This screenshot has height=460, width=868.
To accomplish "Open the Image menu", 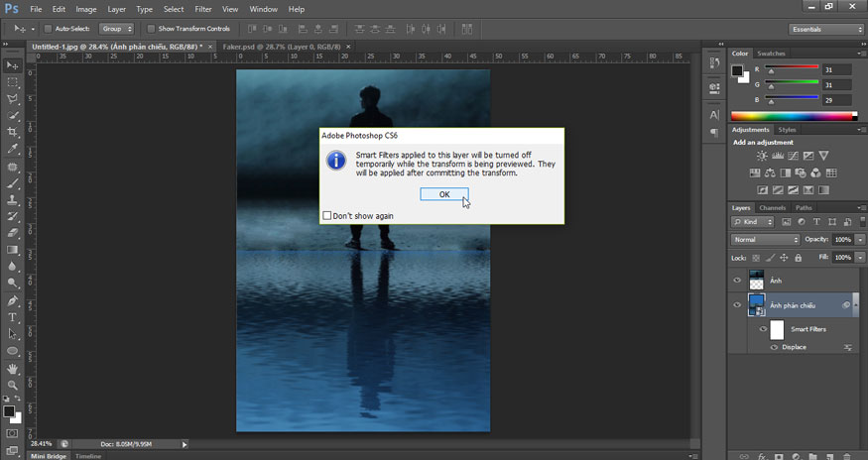I will click(x=85, y=9).
